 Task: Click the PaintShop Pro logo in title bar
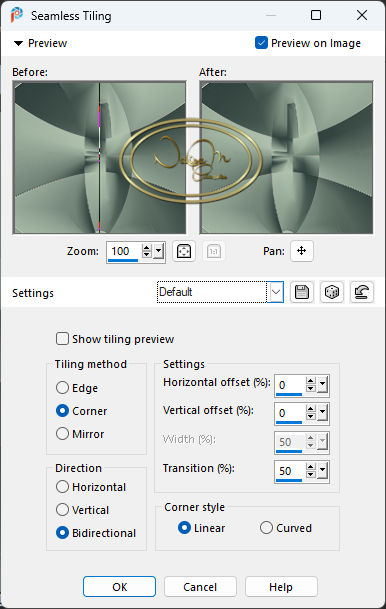click(x=17, y=16)
